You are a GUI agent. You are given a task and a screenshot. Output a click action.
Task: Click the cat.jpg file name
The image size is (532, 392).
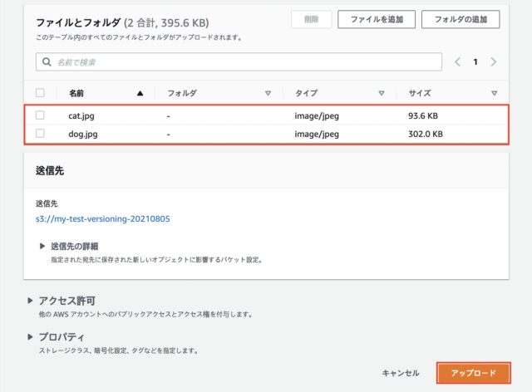pyautogui.click(x=81, y=116)
